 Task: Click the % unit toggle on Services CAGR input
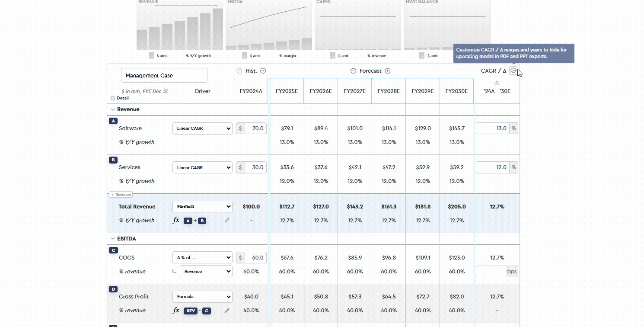click(x=513, y=167)
